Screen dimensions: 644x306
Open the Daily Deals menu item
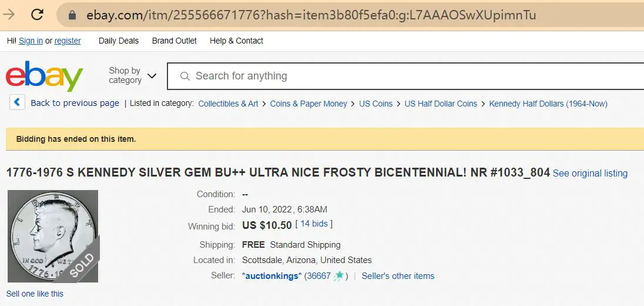pyautogui.click(x=119, y=41)
